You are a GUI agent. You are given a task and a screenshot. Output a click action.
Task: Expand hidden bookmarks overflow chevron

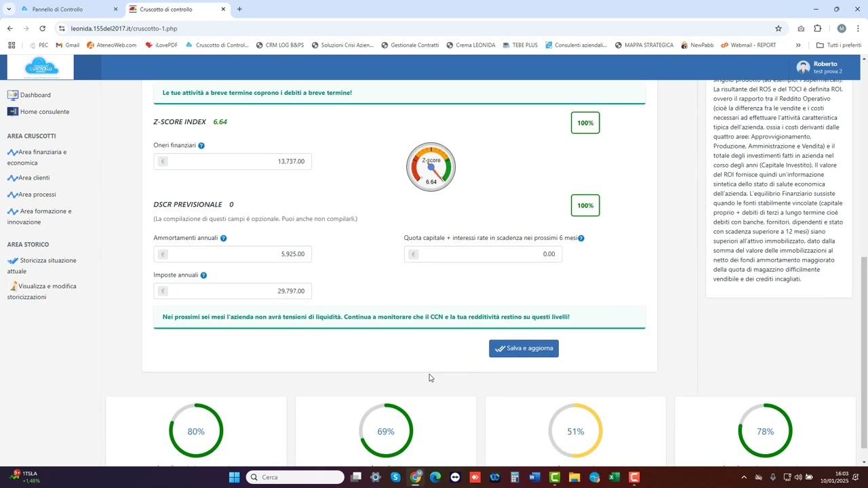[798, 45]
